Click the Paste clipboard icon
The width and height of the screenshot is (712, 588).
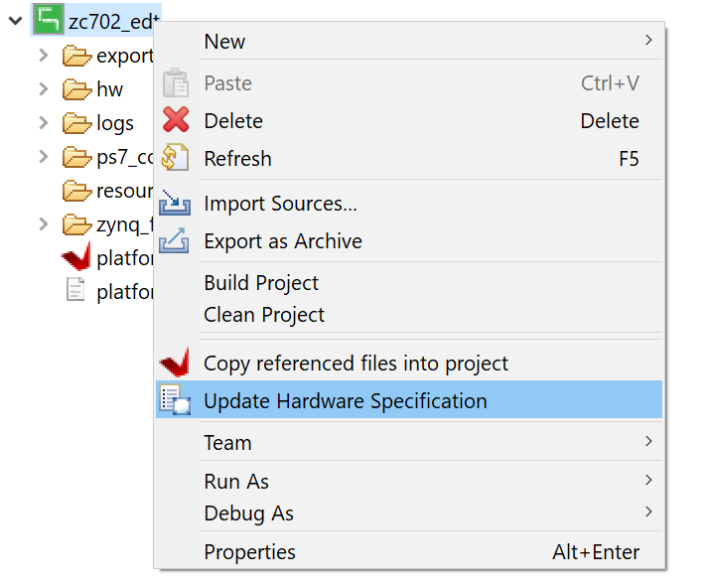(176, 82)
